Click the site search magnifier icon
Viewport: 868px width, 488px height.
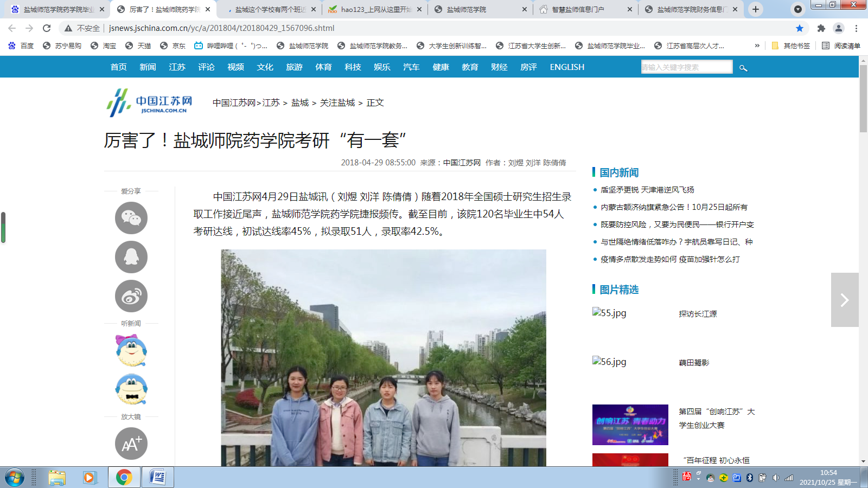743,68
